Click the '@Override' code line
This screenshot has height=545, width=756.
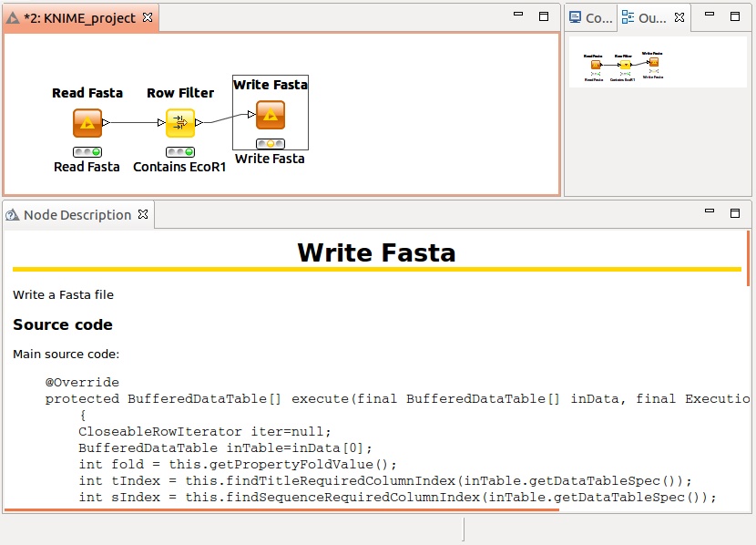[x=82, y=383]
